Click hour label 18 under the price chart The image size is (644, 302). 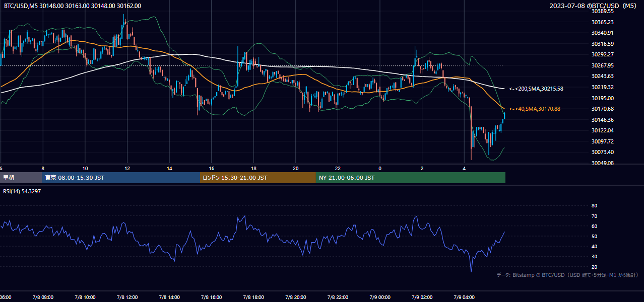click(x=254, y=168)
